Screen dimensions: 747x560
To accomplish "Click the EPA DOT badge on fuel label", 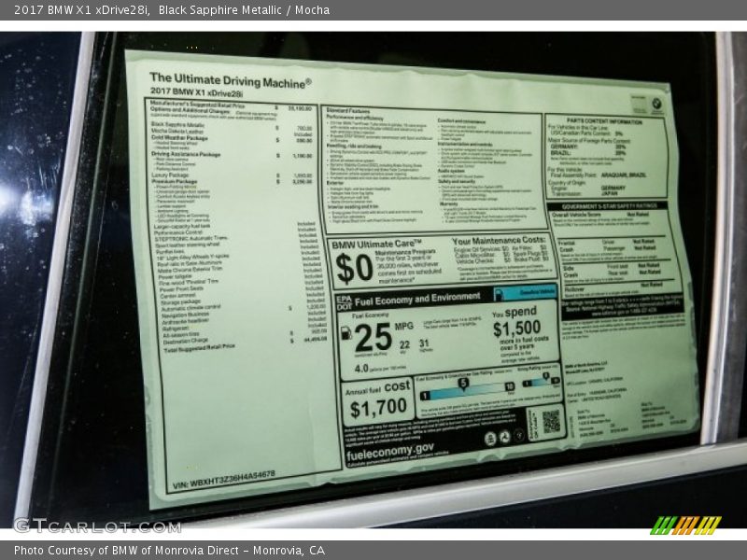I will tap(344, 301).
